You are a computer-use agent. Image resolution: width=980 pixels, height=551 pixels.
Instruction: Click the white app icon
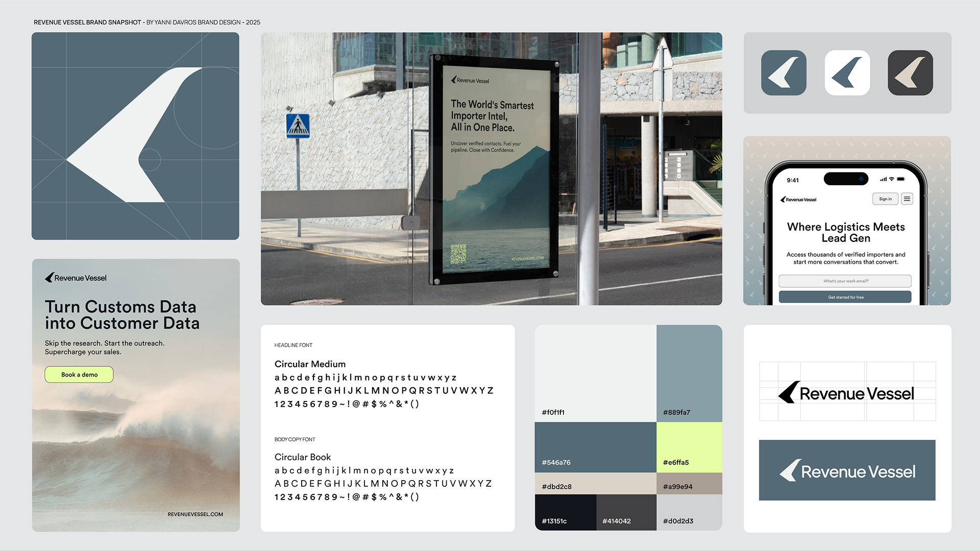[847, 73]
